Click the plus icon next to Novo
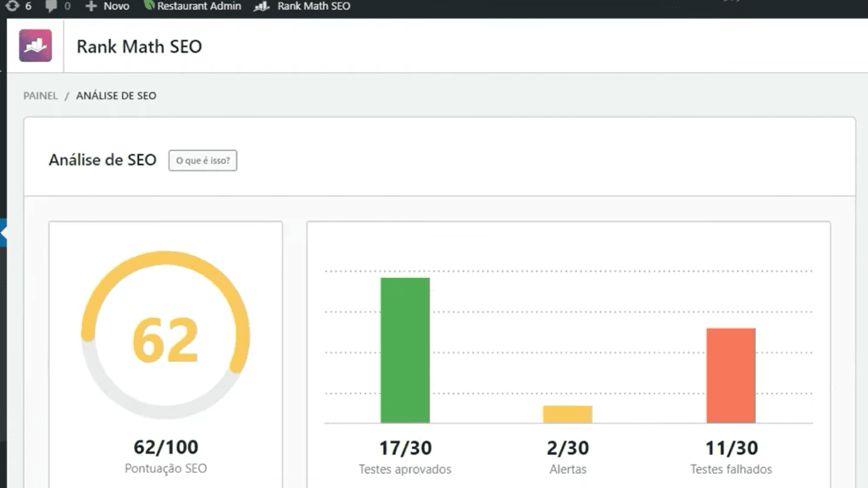868x488 pixels. click(91, 6)
